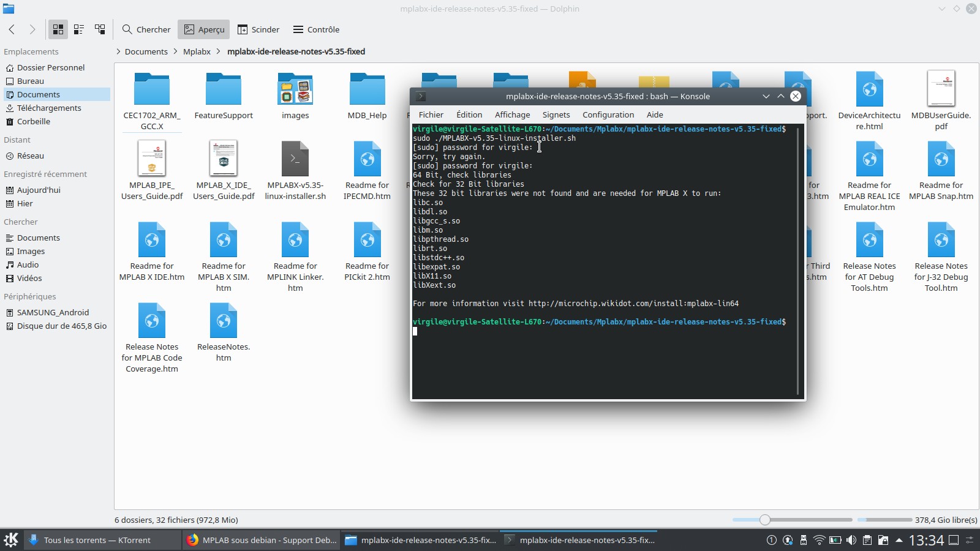Viewport: 980px width, 551px height.
Task: Open Konsole Affichage menu
Action: click(512, 114)
